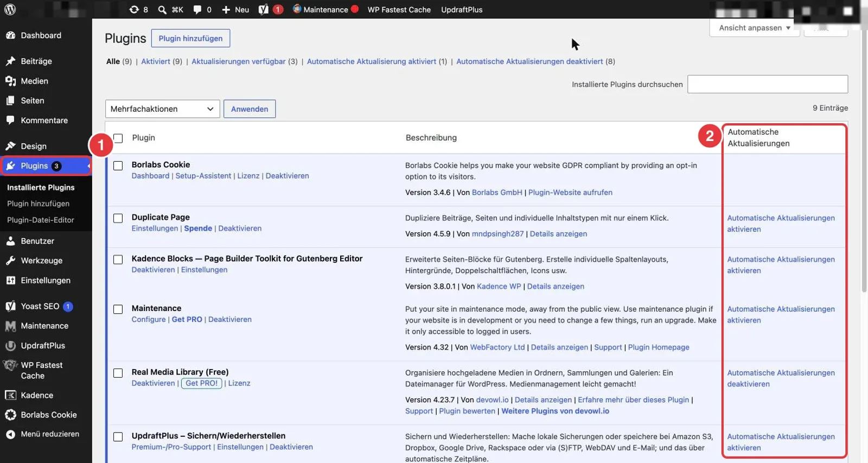Select the Maintenance plugin checkbox

click(x=118, y=309)
